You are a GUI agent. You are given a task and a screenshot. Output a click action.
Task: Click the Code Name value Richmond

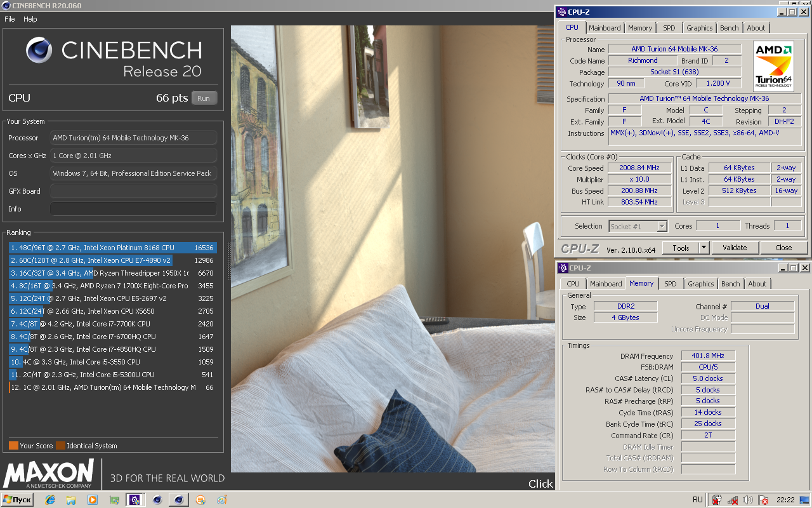pyautogui.click(x=643, y=60)
